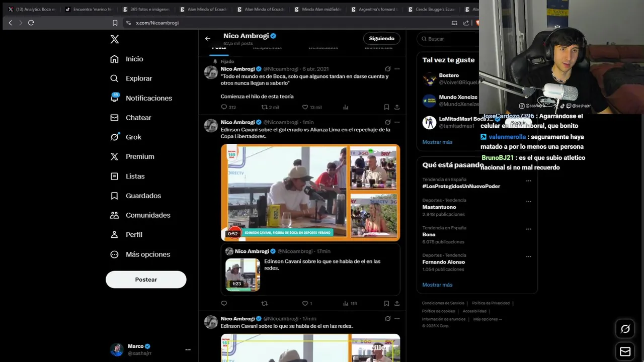
Task: Open options for Mastantuono trend
Action: click(x=528, y=202)
